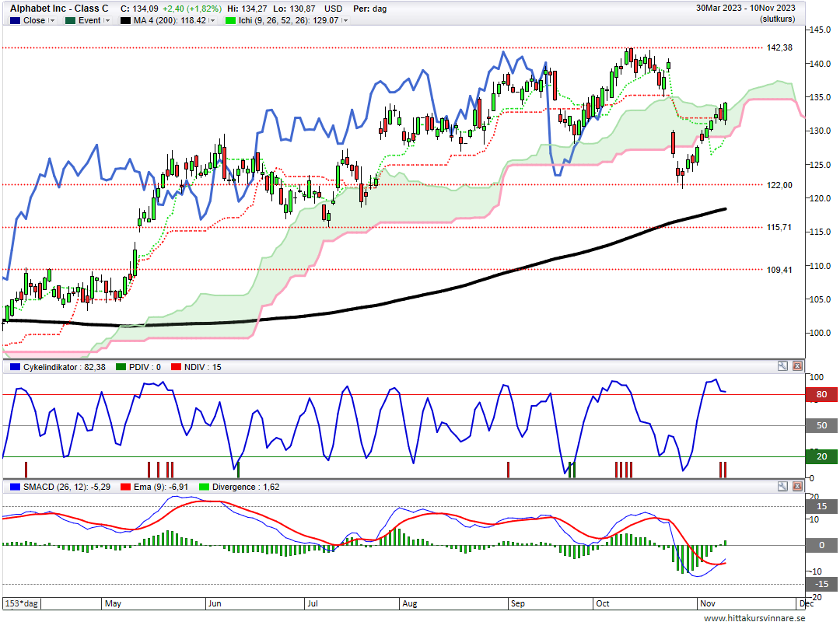Expand the Ichi indicator dropdown arrow

coord(345,20)
